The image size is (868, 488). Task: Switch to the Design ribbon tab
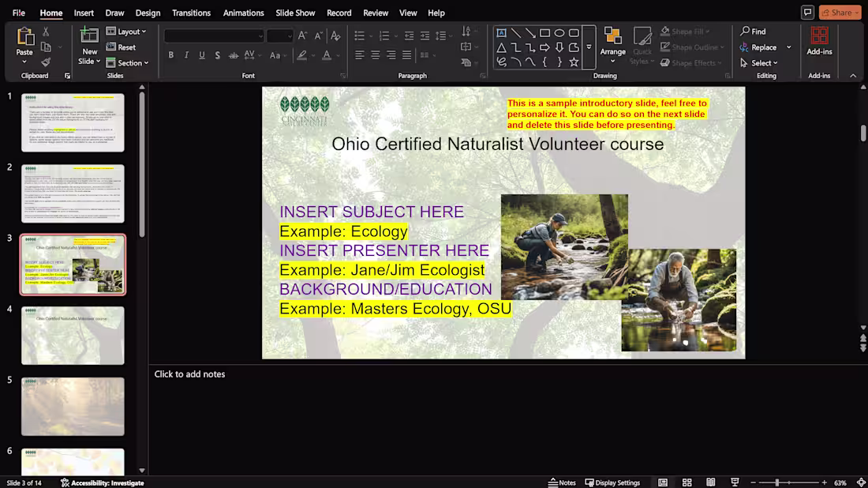pyautogui.click(x=148, y=13)
